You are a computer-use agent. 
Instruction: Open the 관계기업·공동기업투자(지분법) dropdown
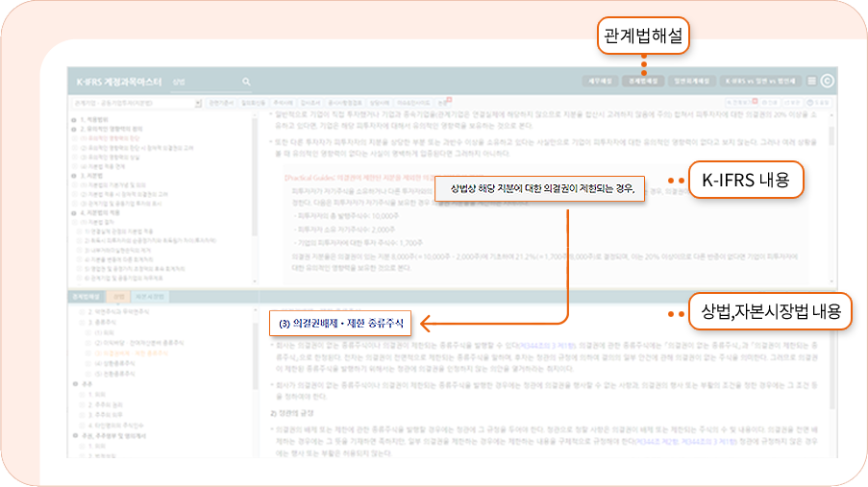click(x=136, y=101)
